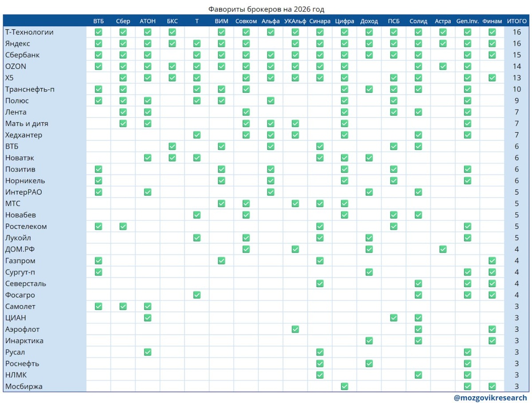Select the Мосбиржа row label
This screenshot has width=532, height=403.
[24, 387]
